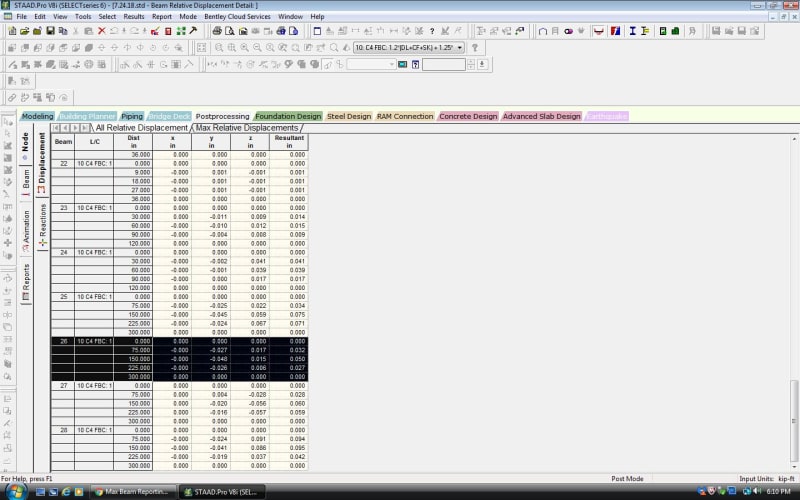Switch to the Advanced Slab Design tab
The image size is (800, 500).
(542, 116)
